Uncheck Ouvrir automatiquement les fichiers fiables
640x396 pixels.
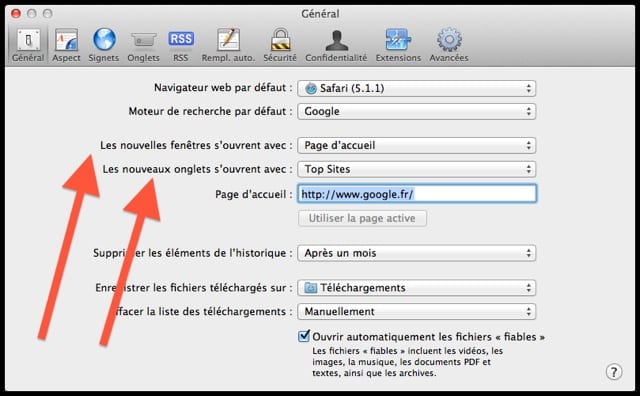click(x=304, y=336)
